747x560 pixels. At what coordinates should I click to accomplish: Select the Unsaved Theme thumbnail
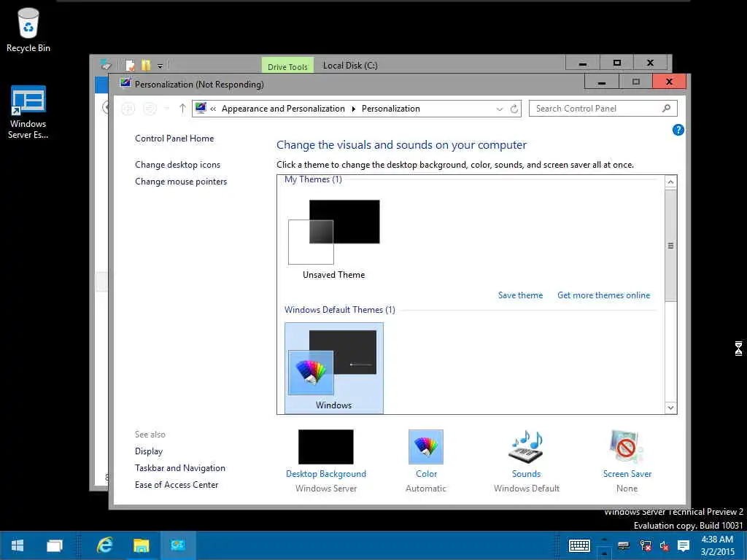(334, 232)
